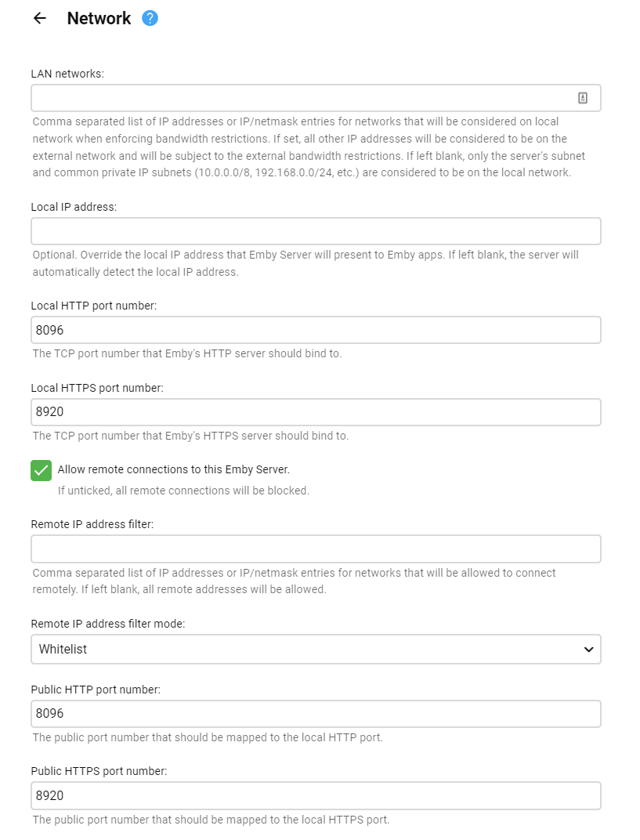The height and width of the screenshot is (840, 640).
Task: Click the 'Local IP address:' field label
Action: tap(74, 207)
